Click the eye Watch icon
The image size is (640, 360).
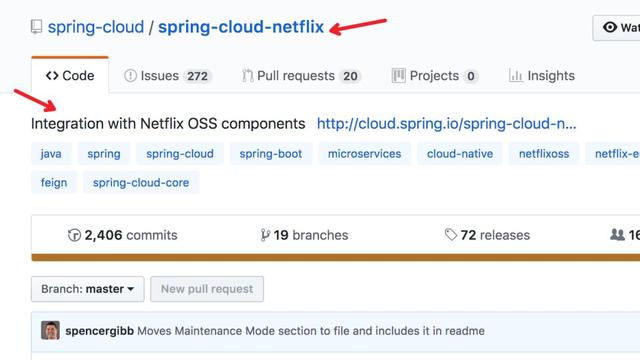[610, 27]
